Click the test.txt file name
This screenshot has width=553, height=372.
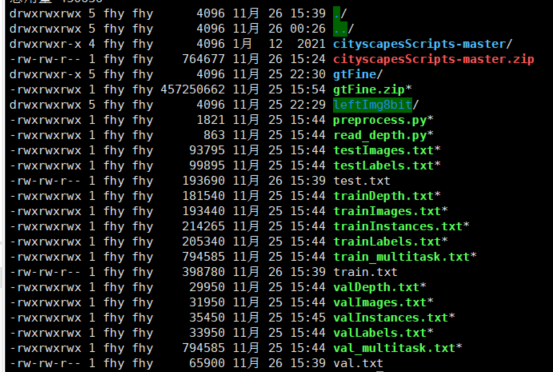click(362, 181)
